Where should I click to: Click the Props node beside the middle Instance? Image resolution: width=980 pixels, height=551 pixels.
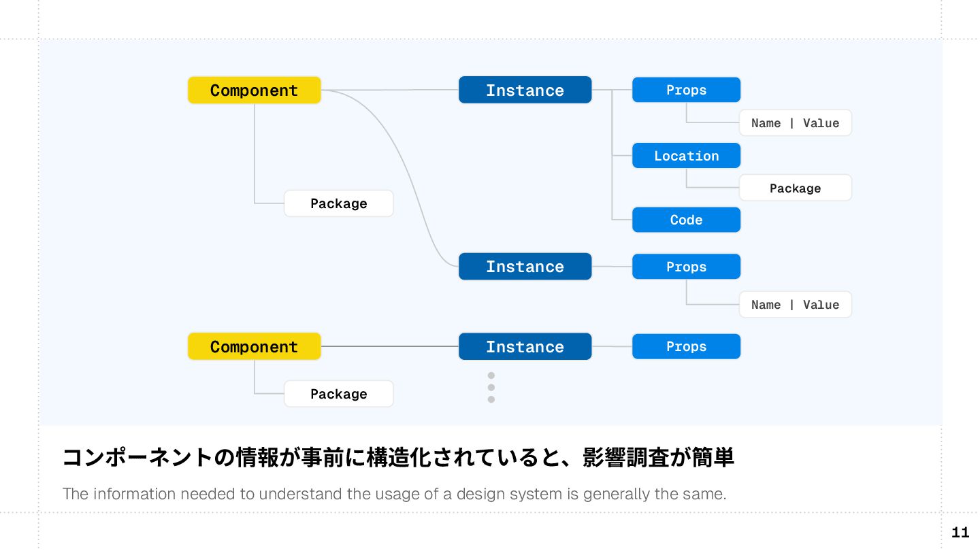pyautogui.click(x=686, y=267)
